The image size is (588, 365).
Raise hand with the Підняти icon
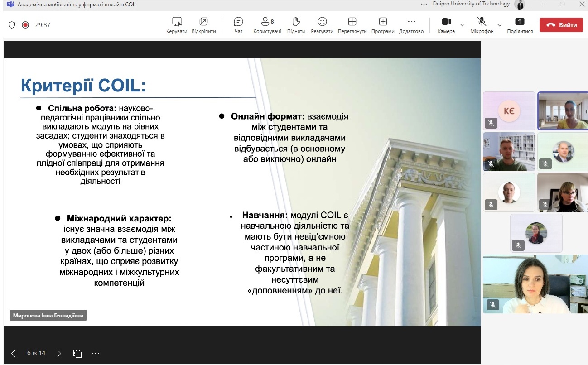click(295, 22)
